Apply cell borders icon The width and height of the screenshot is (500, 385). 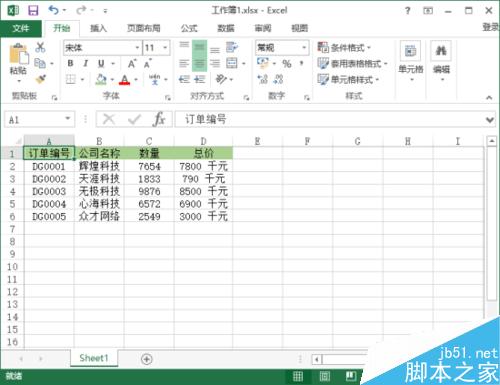(x=71, y=79)
